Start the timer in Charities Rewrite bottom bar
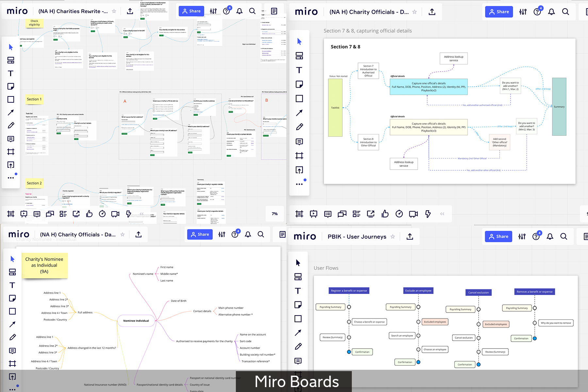This screenshot has width=588, height=392. click(x=102, y=214)
